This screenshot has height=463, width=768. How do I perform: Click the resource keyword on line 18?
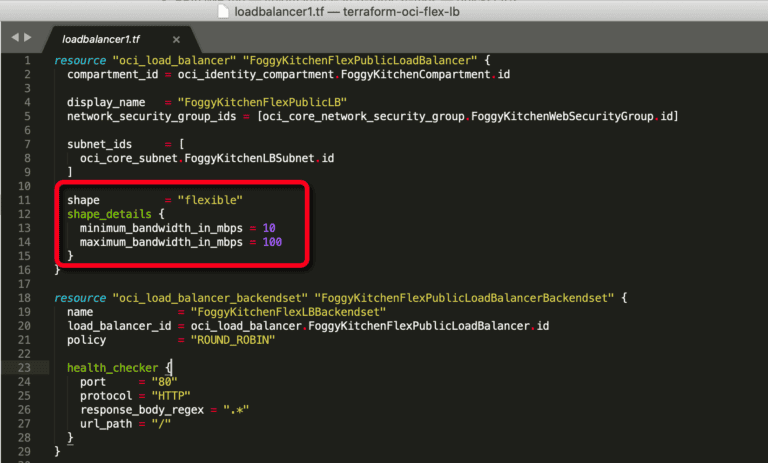(80, 298)
